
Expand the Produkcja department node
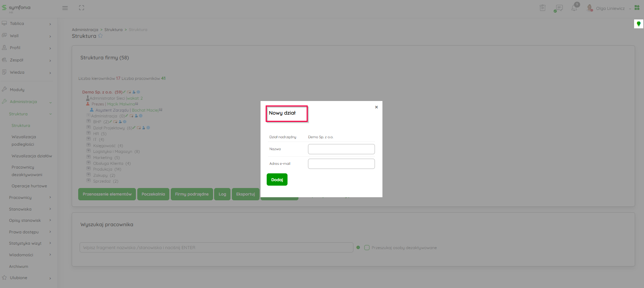point(88,169)
